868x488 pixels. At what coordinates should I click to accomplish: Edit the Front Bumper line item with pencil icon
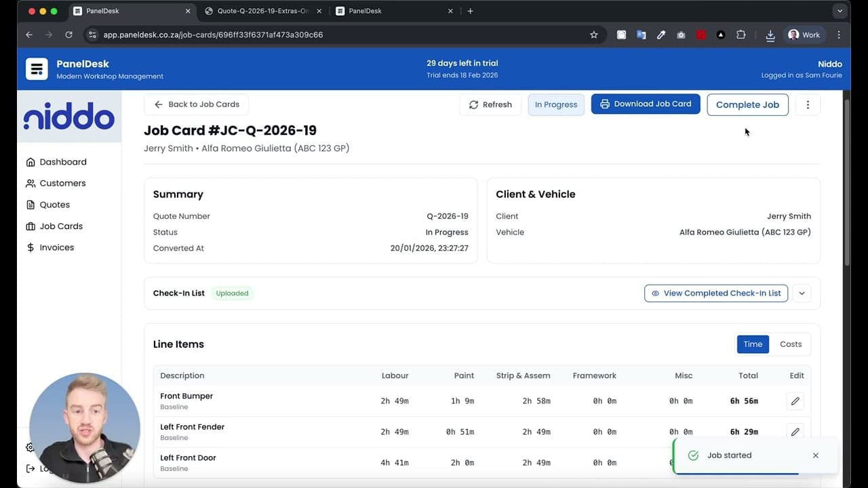[x=795, y=401]
